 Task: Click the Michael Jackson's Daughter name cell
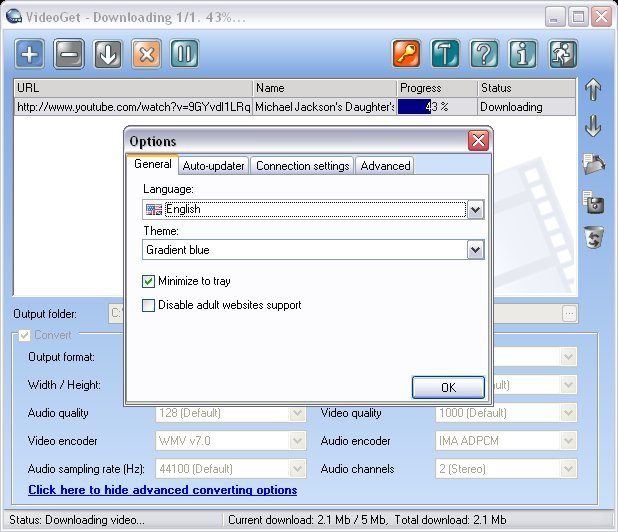324,107
